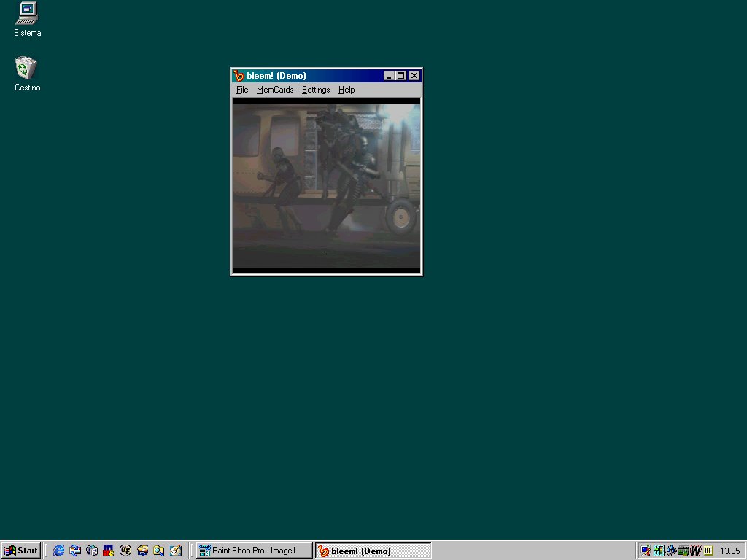
Task: Click the colored level-meter tray icon
Action: pyautogui.click(x=659, y=551)
